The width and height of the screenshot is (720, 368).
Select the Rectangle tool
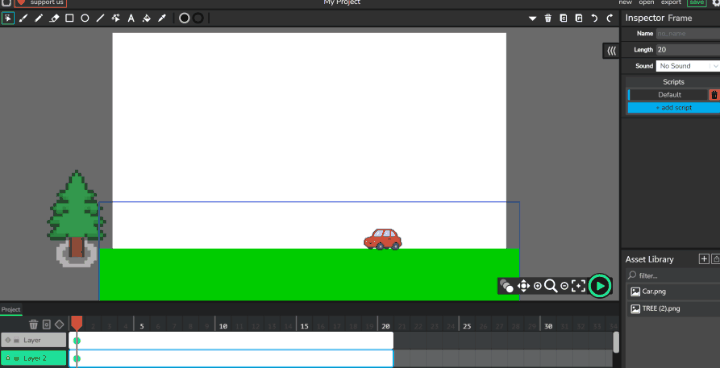pyautogui.click(x=69, y=18)
